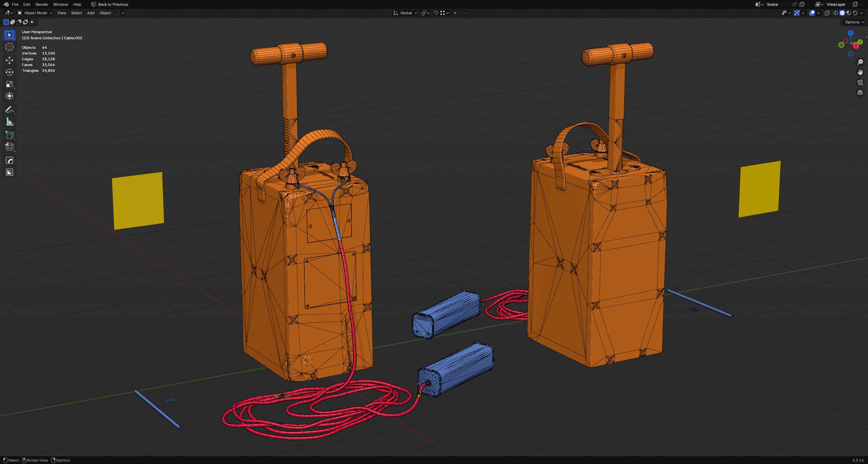868x464 pixels.
Task: Open the editor type dropdown
Action: pyautogui.click(x=8, y=13)
